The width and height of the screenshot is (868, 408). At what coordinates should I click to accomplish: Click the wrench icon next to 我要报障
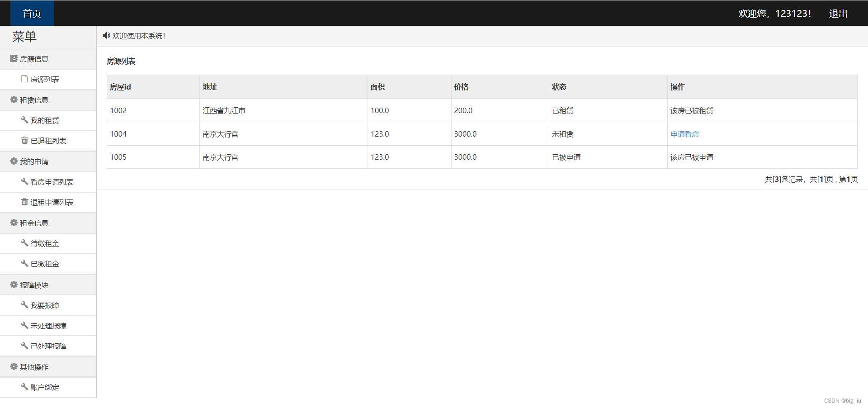click(x=24, y=305)
